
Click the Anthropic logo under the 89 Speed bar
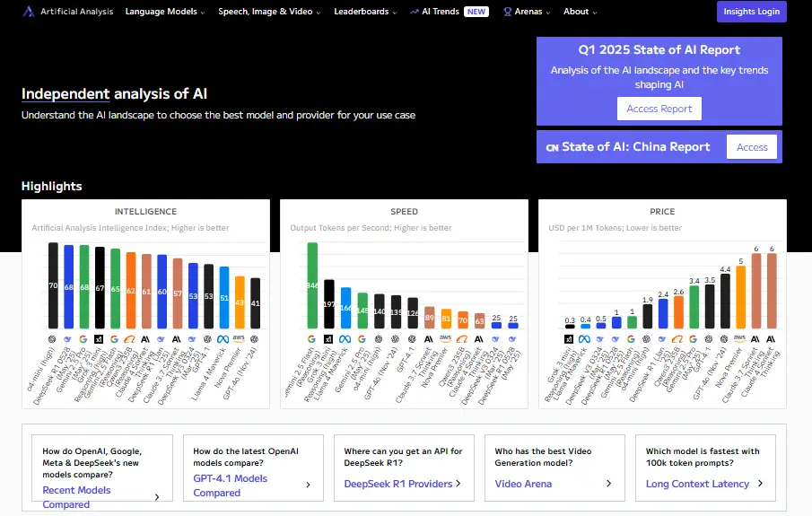tap(429, 339)
